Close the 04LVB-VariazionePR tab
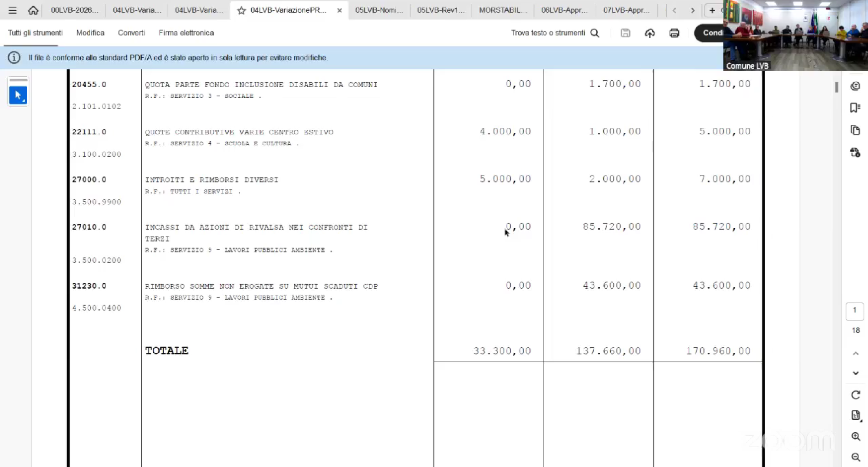 [339, 10]
